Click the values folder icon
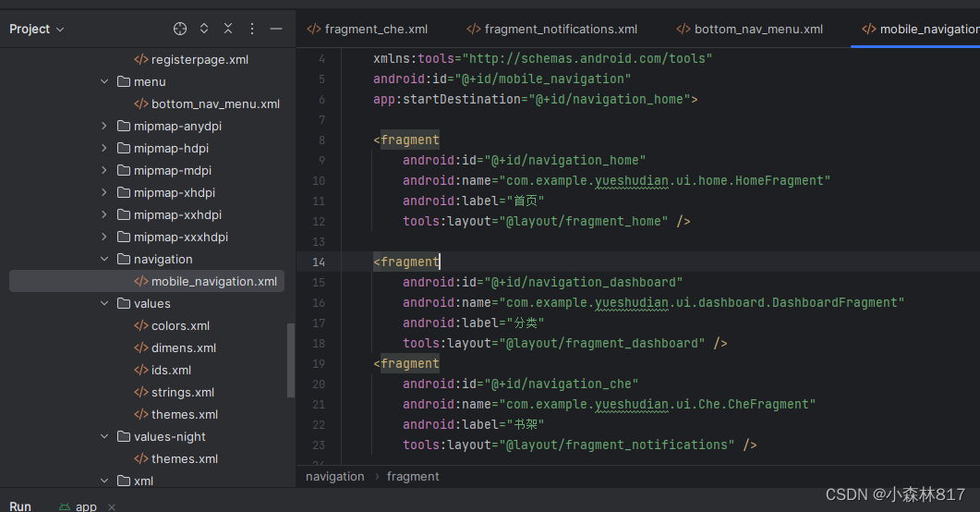980x512 pixels. point(124,303)
